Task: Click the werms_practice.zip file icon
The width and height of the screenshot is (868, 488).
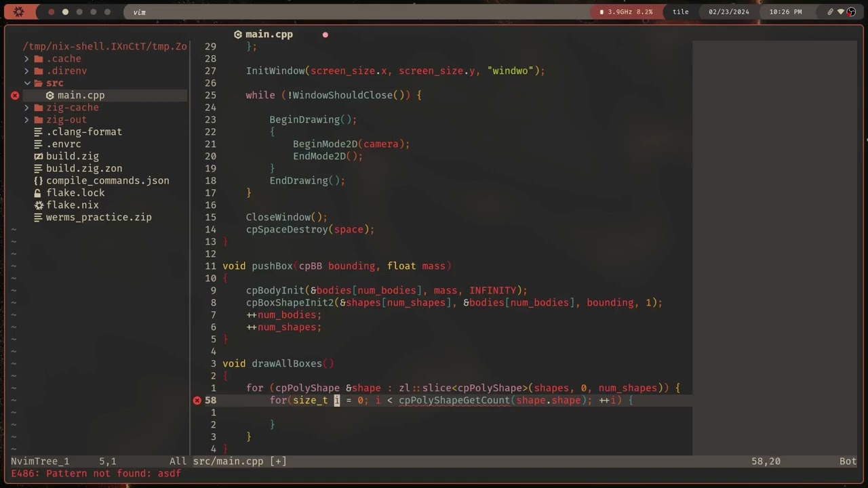Action: [39, 218]
